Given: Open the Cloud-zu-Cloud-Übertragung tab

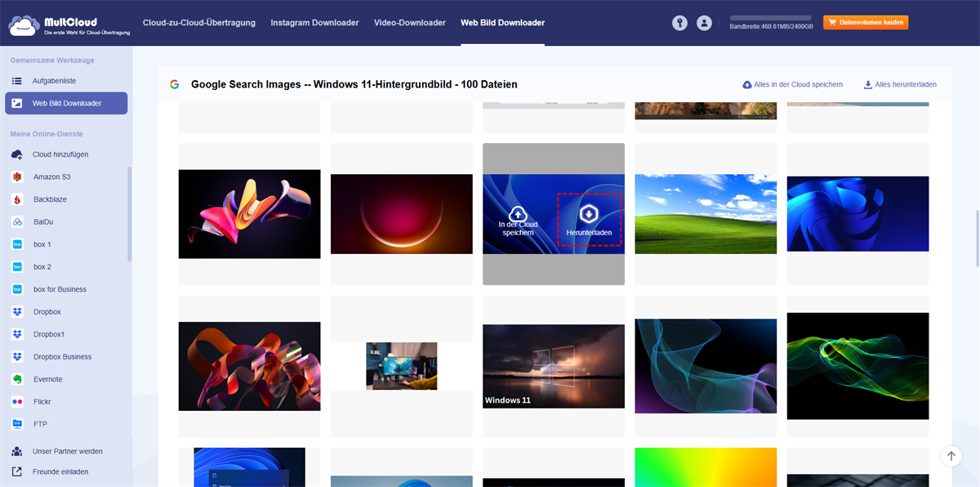Looking at the screenshot, I should click(199, 23).
